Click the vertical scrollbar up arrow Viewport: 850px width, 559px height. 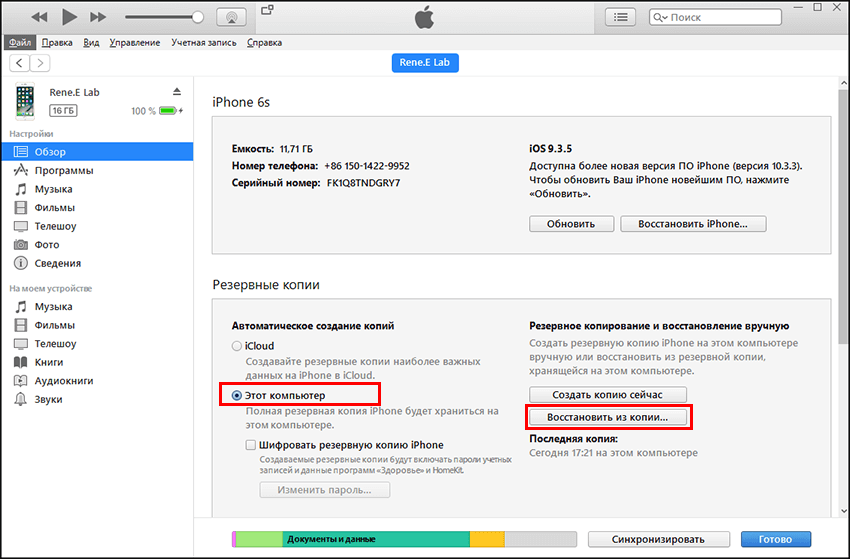pos(843,83)
